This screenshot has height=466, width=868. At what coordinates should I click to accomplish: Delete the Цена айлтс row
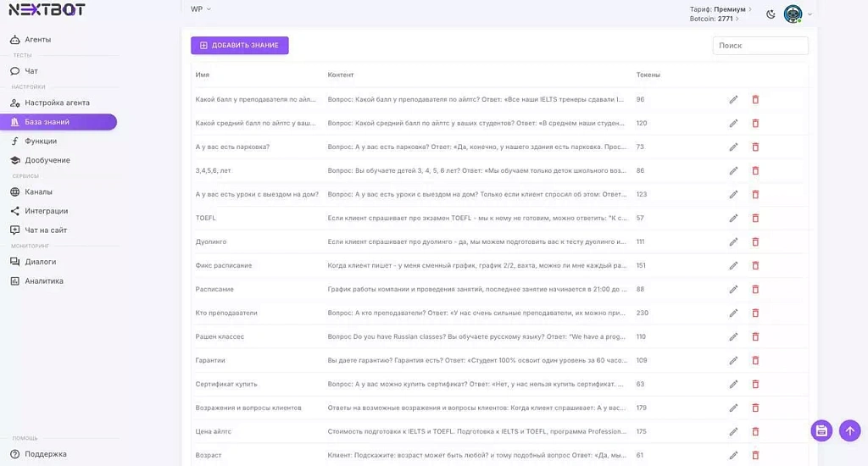point(755,431)
